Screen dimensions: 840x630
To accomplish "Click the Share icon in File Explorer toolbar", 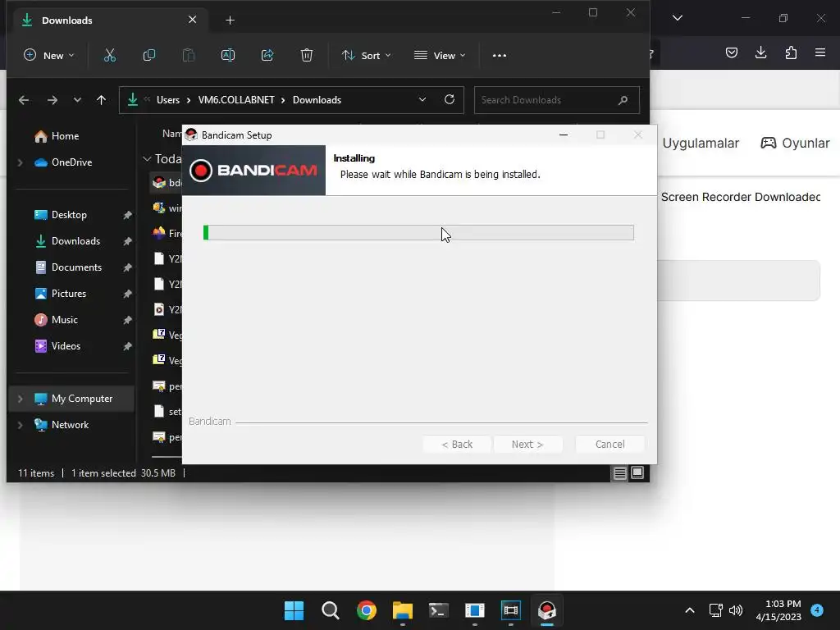I will tap(267, 55).
